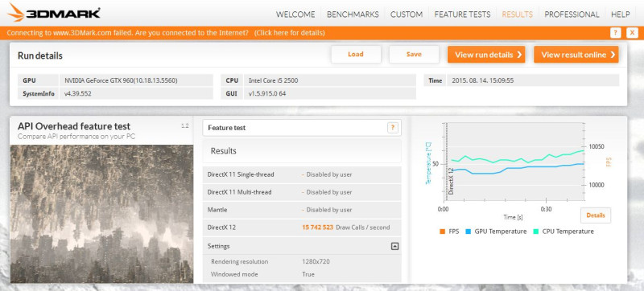The image size is (644, 291).
Task: Go to the Custom tab
Action: [x=407, y=14]
